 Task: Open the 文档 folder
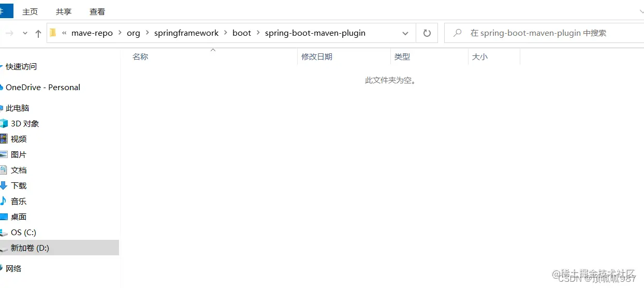click(19, 170)
